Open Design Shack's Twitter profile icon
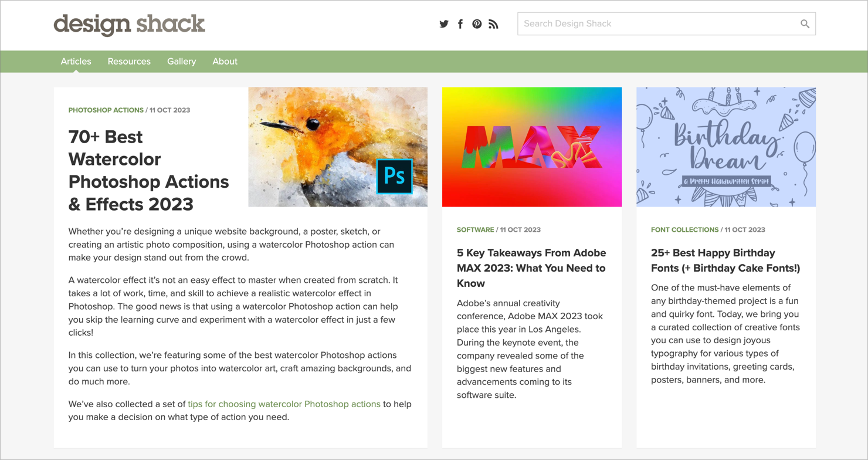 [444, 24]
